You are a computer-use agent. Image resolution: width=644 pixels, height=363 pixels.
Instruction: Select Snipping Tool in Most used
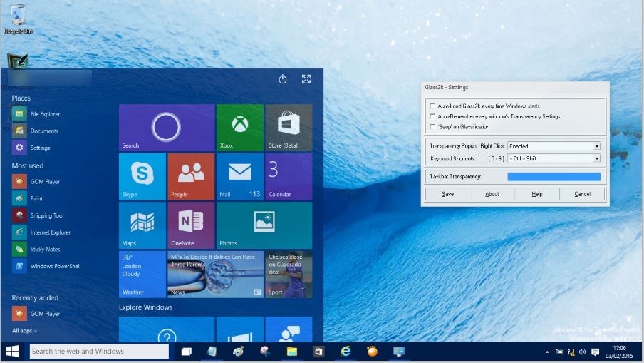[x=46, y=215]
